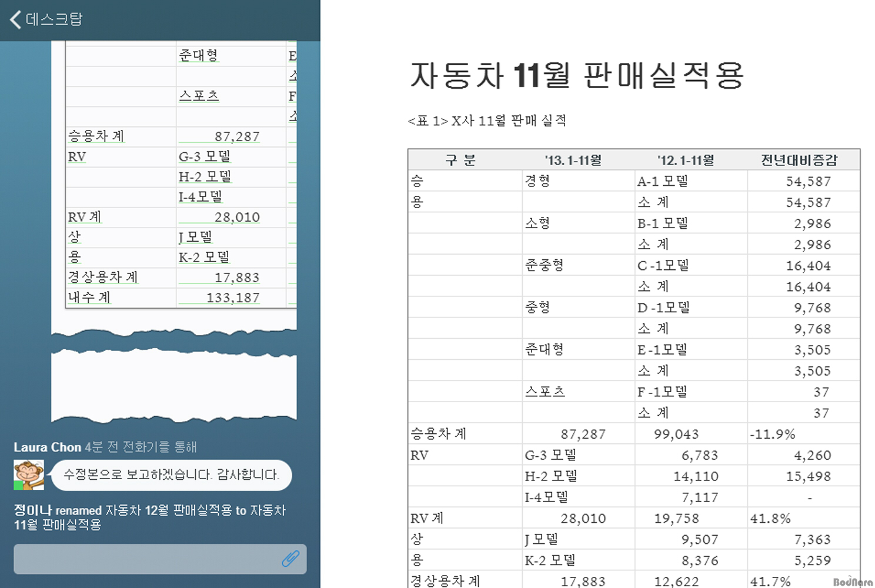Click the 14,110 value for H-2 모델
Viewport: 875px width, 588px height.
coord(696,476)
